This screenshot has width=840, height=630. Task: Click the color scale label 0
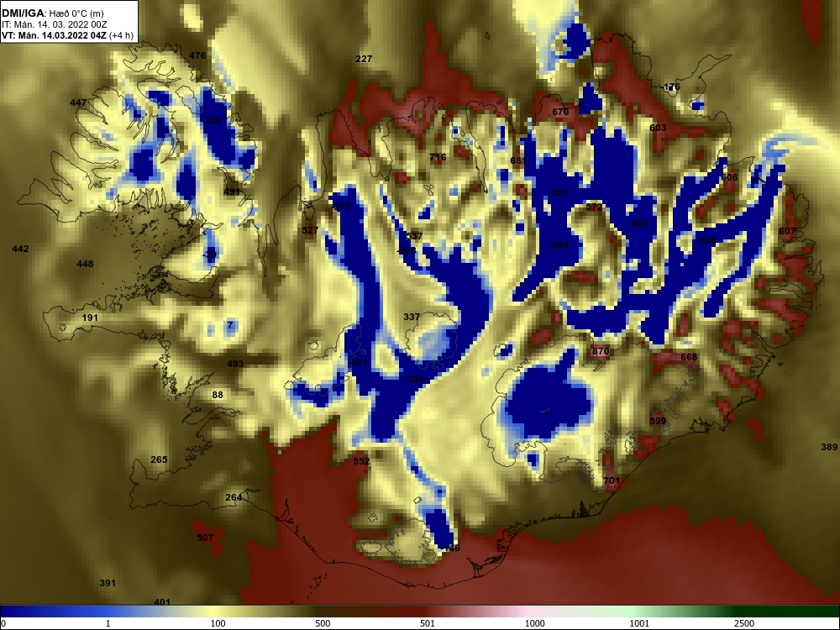tap(3, 623)
